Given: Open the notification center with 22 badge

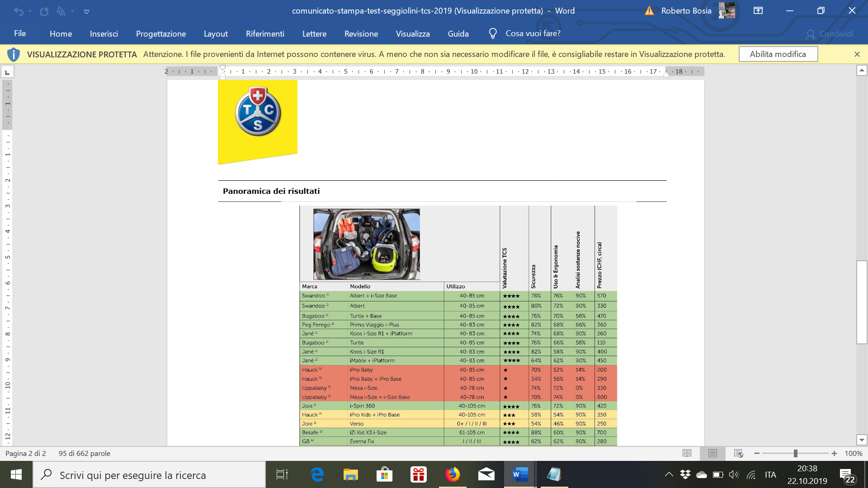Looking at the screenshot, I should click(847, 475).
